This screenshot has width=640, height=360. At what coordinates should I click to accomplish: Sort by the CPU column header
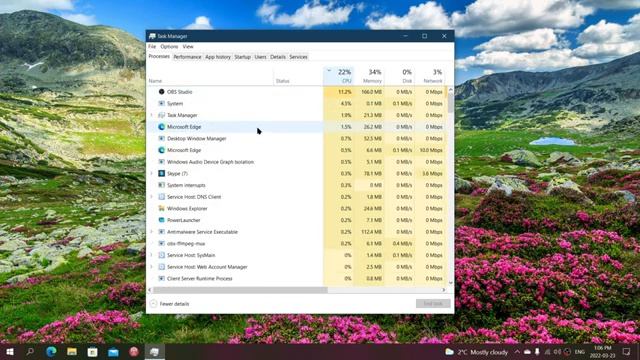point(339,76)
